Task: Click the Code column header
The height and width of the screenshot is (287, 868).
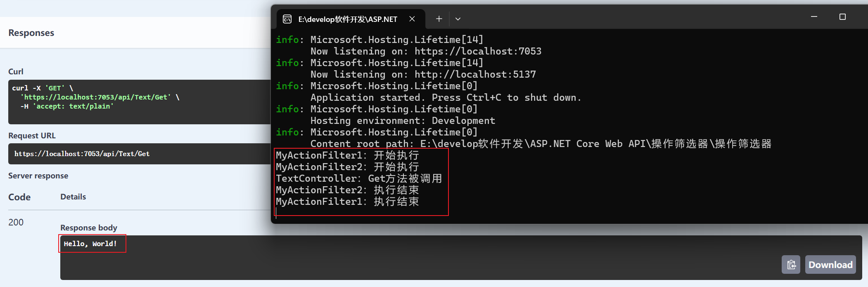Action: pyautogui.click(x=19, y=197)
